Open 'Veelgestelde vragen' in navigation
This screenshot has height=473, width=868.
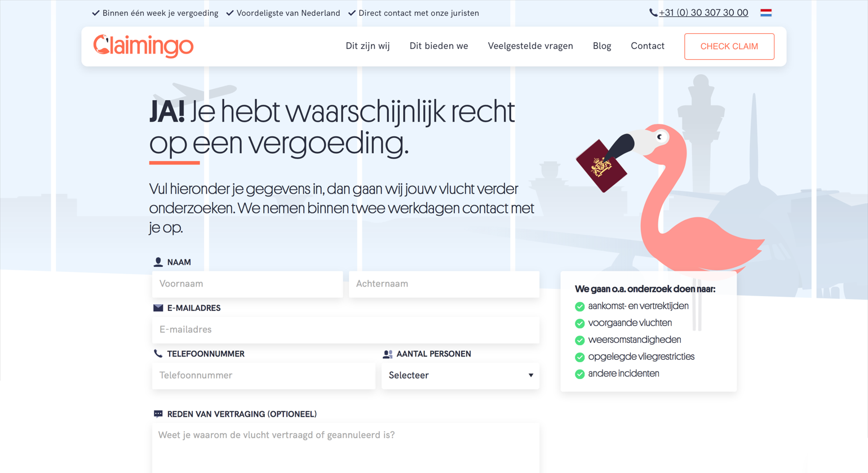point(530,46)
